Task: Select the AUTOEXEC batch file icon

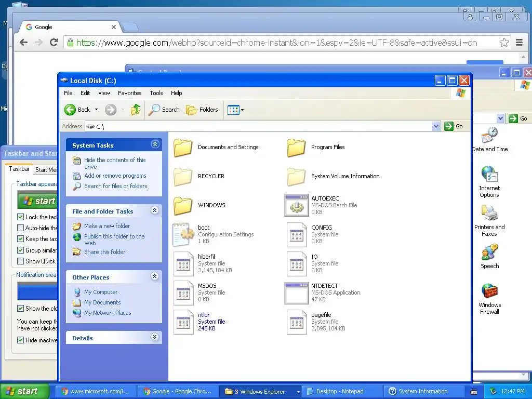Action: point(296,205)
